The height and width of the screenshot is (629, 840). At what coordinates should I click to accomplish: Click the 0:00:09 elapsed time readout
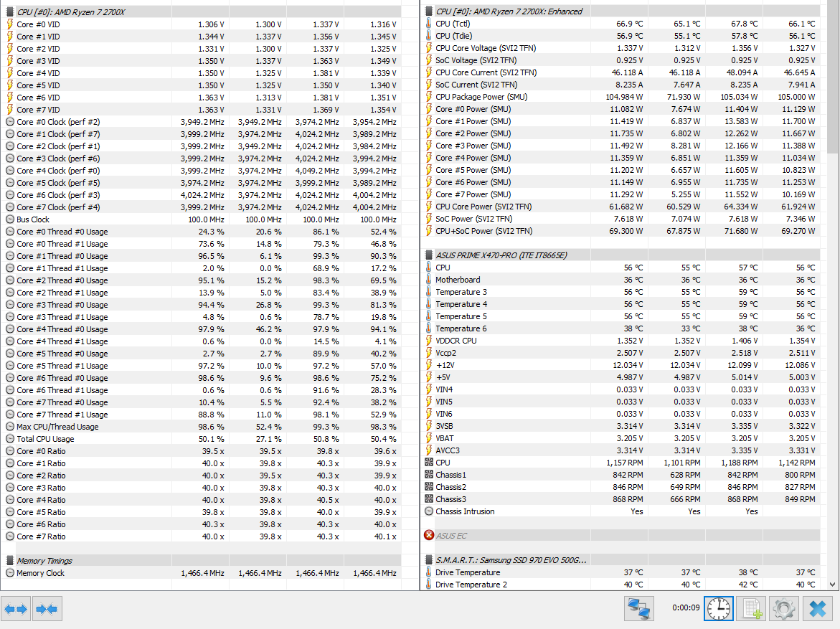pyautogui.click(x=686, y=607)
